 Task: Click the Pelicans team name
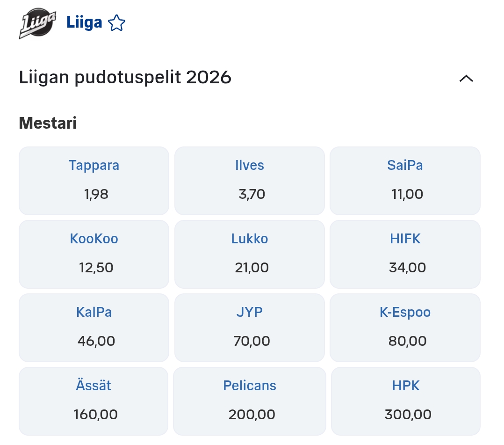250,386
